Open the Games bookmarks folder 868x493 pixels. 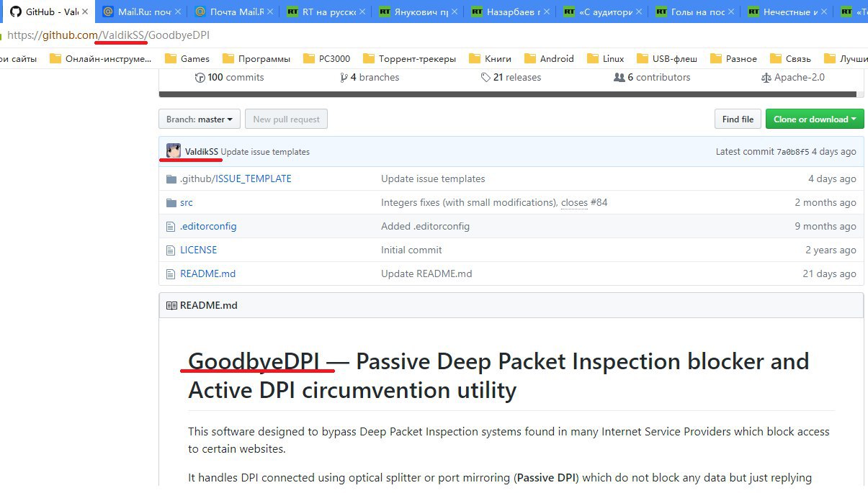point(187,59)
